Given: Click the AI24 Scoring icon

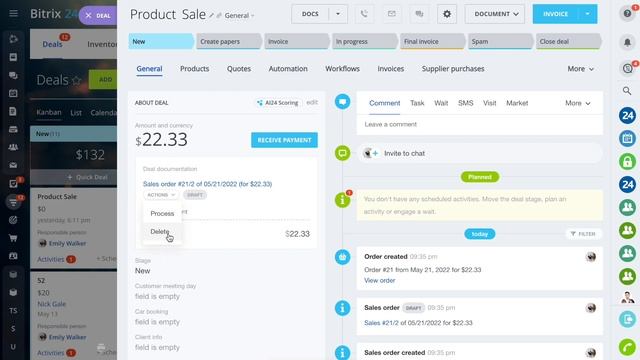Looking at the screenshot, I should [x=260, y=103].
